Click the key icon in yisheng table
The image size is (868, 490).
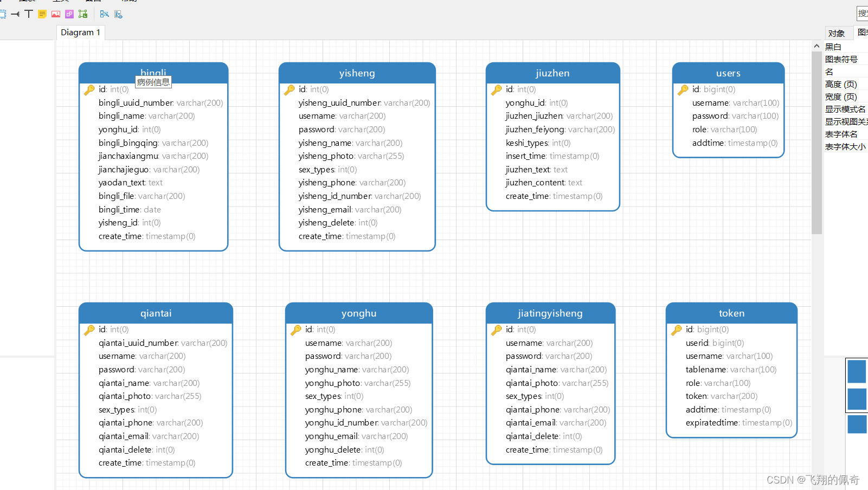(x=290, y=89)
